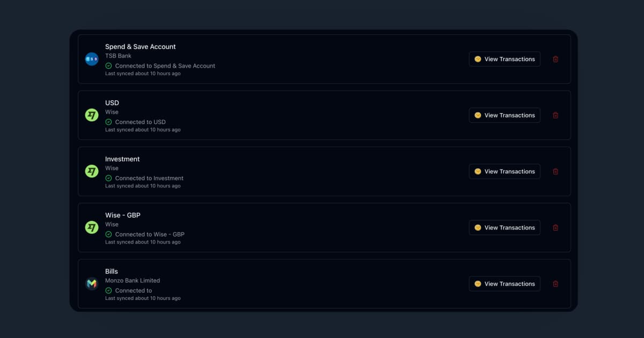Click the green checkmark beside Connected to USD
644x338 pixels.
(x=108, y=122)
